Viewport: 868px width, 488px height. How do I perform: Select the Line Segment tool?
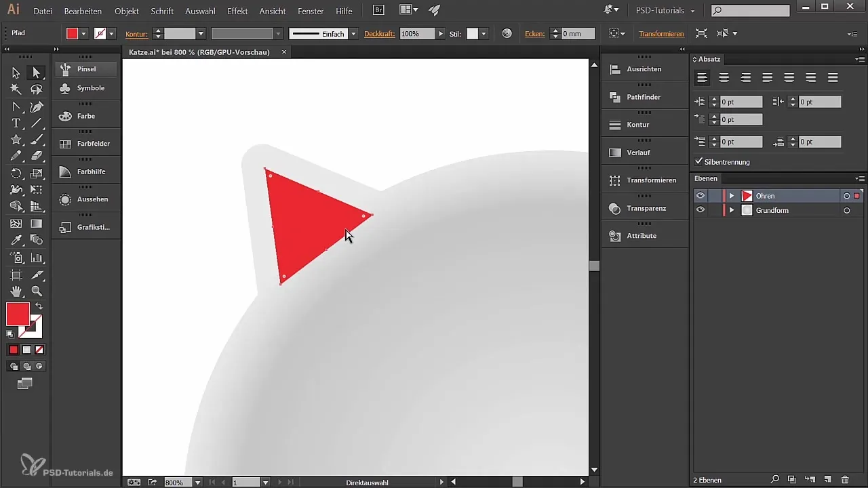point(37,123)
